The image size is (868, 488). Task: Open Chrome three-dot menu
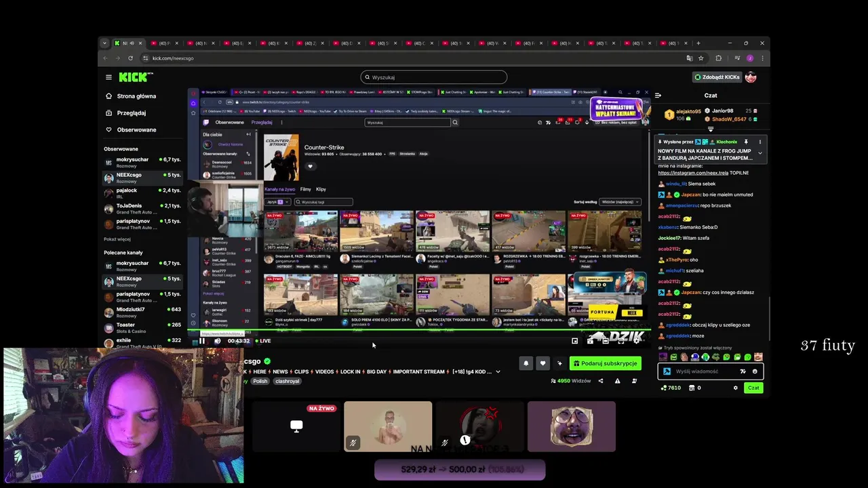tap(762, 58)
